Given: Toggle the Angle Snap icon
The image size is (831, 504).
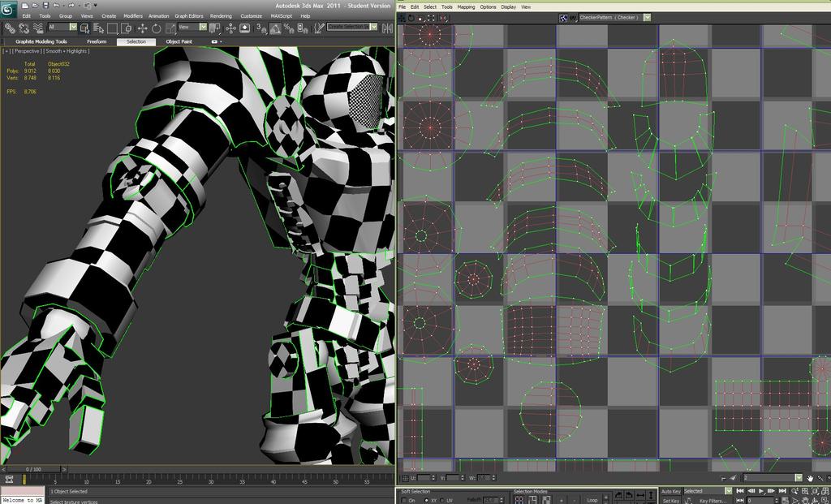Looking at the screenshot, I should pyautogui.click(x=276, y=28).
